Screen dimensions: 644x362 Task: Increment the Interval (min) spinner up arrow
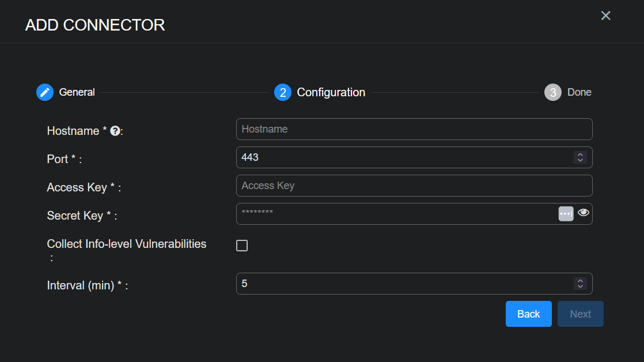tap(580, 281)
